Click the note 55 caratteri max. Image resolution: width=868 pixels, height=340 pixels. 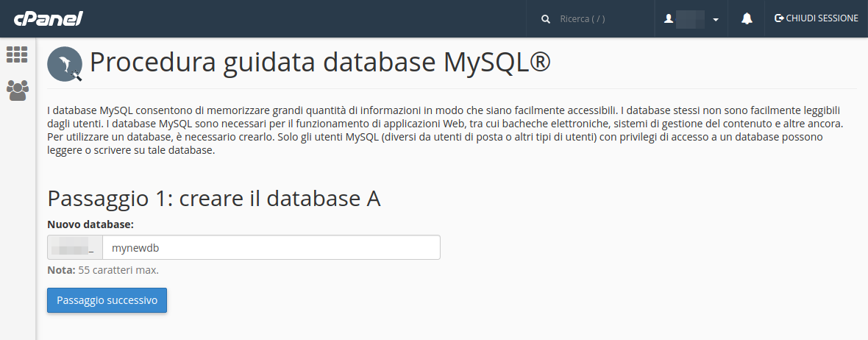(103, 270)
